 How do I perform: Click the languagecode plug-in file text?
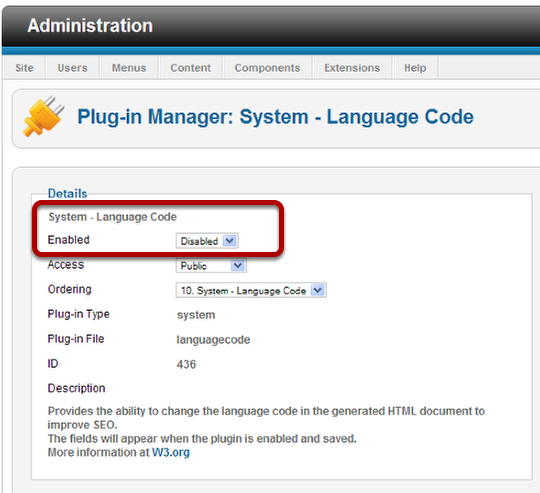(x=214, y=340)
